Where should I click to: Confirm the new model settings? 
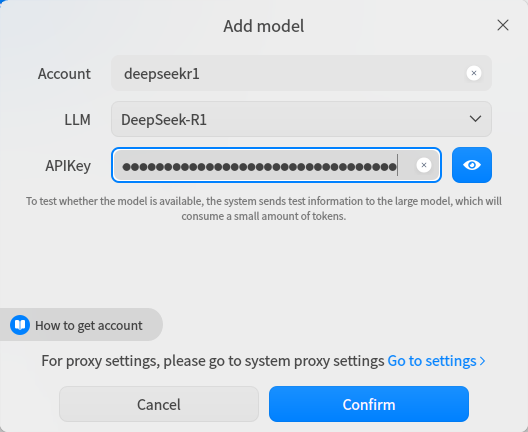pos(369,404)
